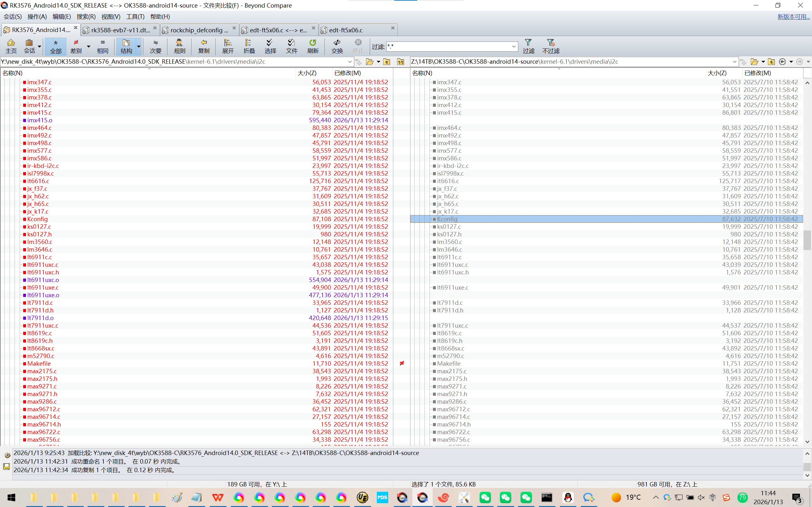Click the left Size (大小) column header
The width and height of the screenshot is (812, 507).
(x=307, y=73)
